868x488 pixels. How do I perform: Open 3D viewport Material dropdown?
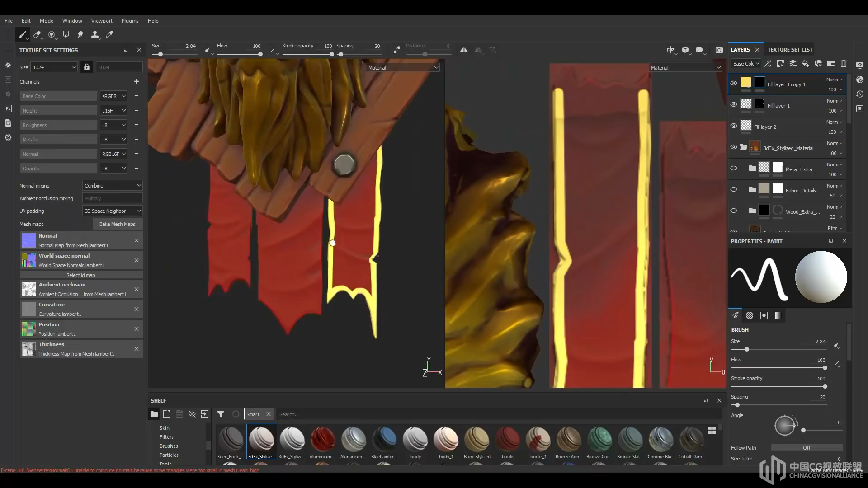403,67
